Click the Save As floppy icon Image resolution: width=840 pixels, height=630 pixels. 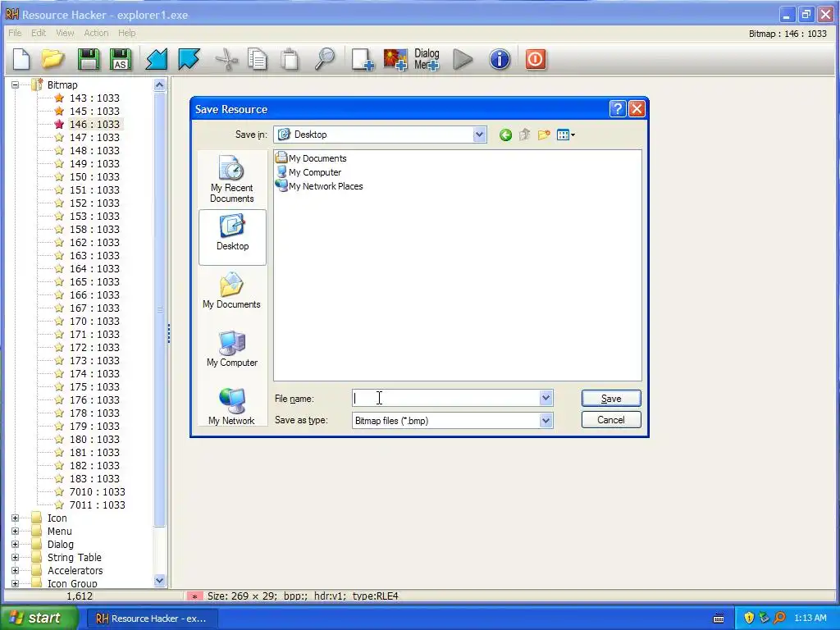point(121,59)
